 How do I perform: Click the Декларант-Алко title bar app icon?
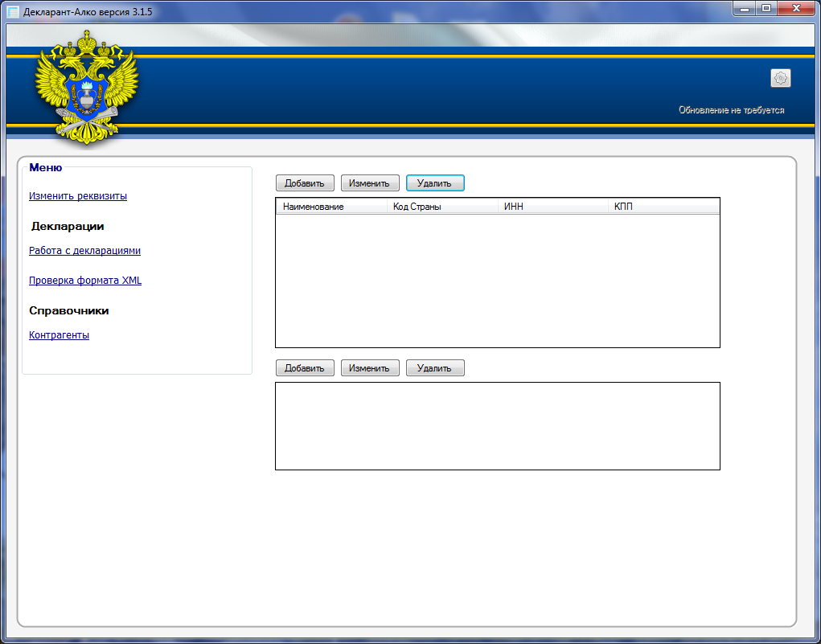(x=13, y=12)
